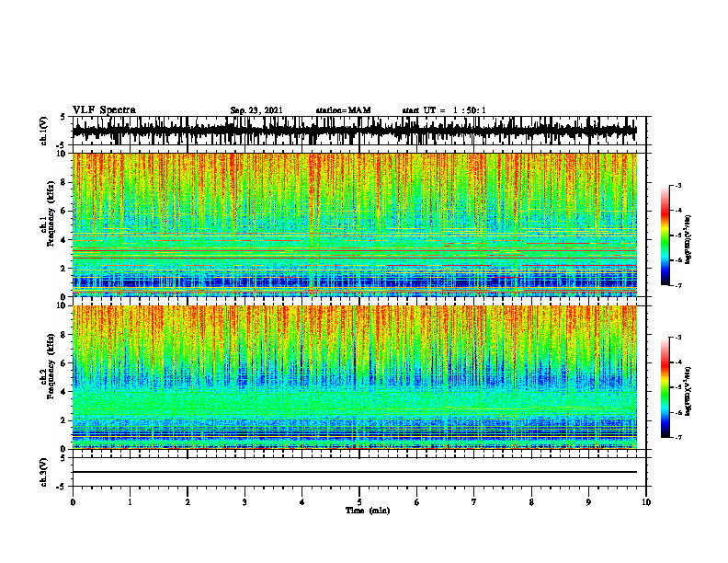Click the "Time (min)" axis title

point(368,511)
